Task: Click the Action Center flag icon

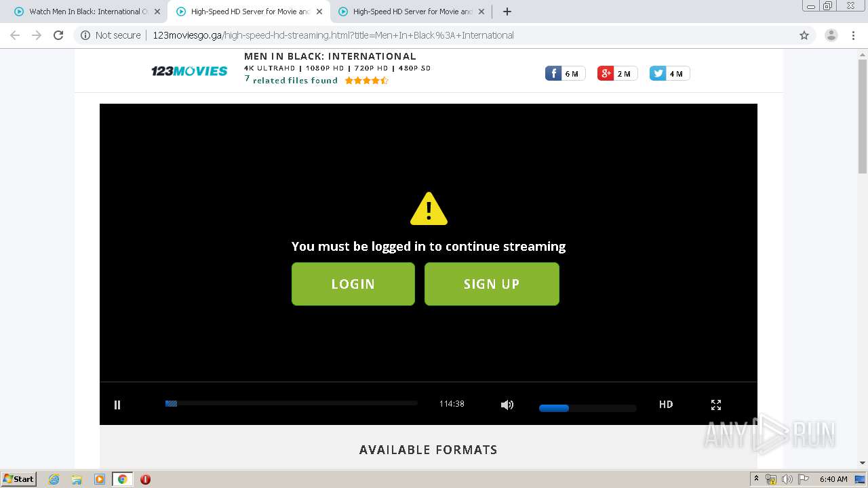Action: (803, 479)
